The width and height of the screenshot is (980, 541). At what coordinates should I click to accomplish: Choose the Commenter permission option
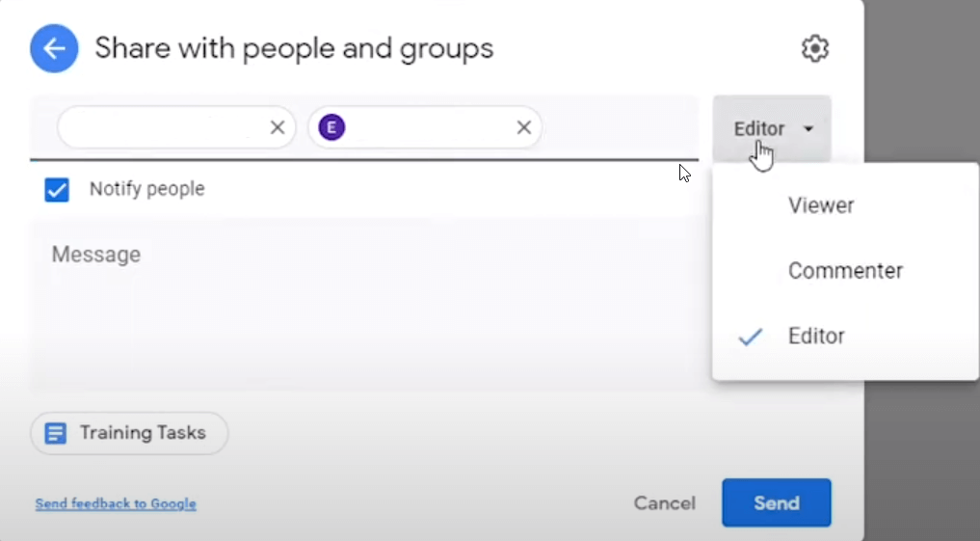[x=845, y=271]
